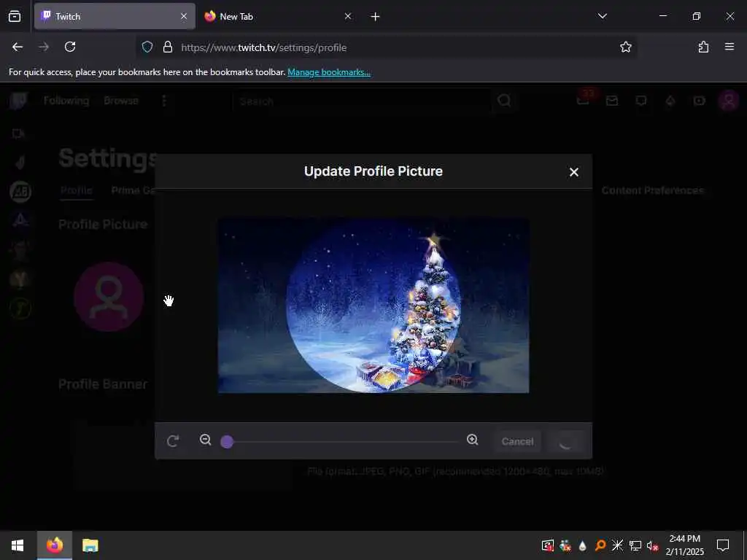This screenshot has height=560, width=747.
Task: List all tabs dropdown
Action: [x=602, y=16]
